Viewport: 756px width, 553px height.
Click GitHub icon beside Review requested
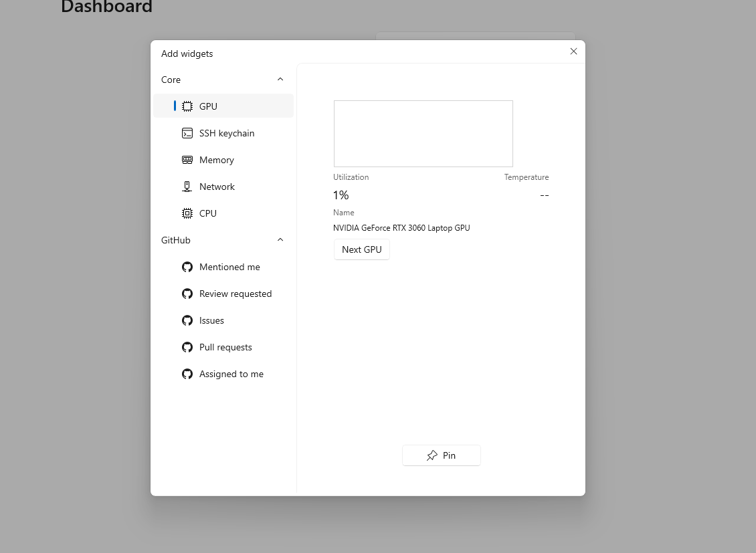pos(187,294)
